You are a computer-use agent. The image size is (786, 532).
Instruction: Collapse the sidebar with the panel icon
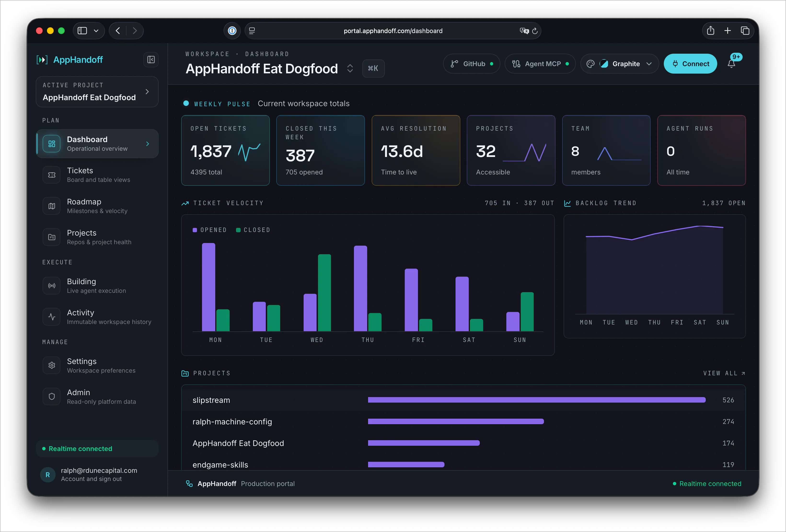[x=151, y=60]
